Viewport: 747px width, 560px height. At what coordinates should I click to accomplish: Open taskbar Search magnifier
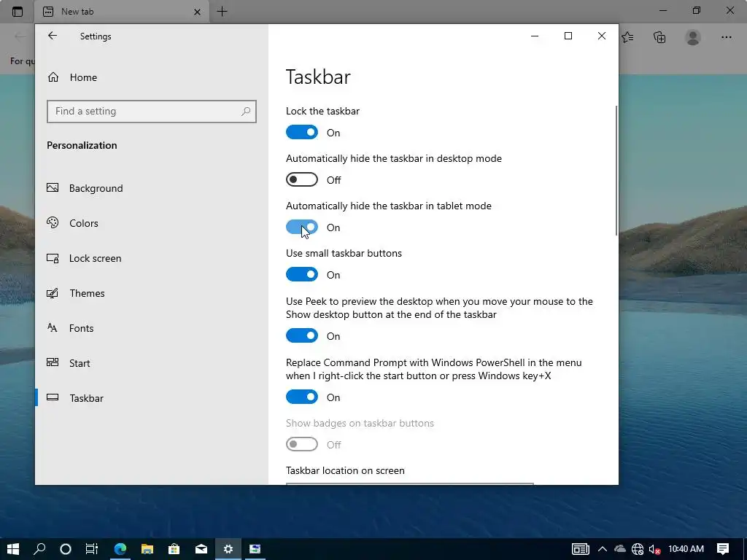pos(39,549)
